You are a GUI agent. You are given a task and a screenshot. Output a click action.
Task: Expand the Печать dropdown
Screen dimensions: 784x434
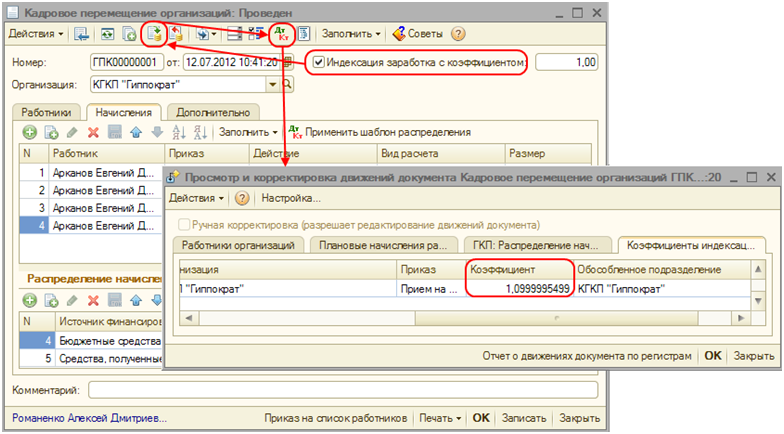pyautogui.click(x=439, y=418)
